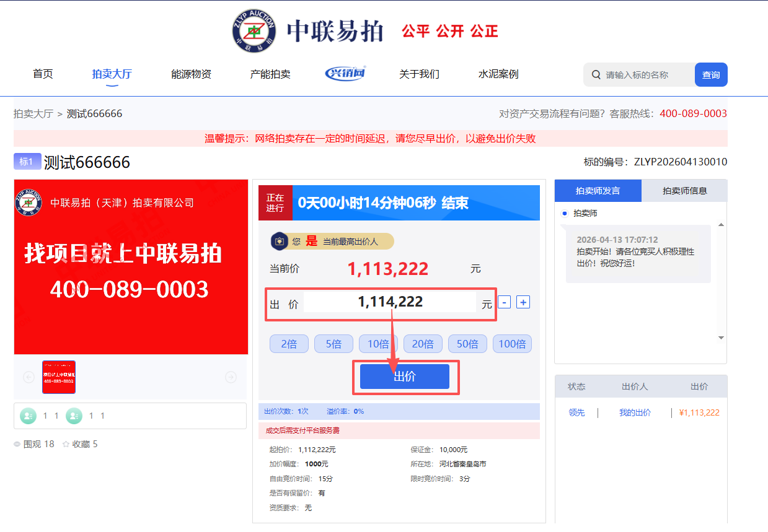Viewport: 768px width, 532px height.
Task: Click the minus button to decrease the bid
Action: pyautogui.click(x=505, y=302)
